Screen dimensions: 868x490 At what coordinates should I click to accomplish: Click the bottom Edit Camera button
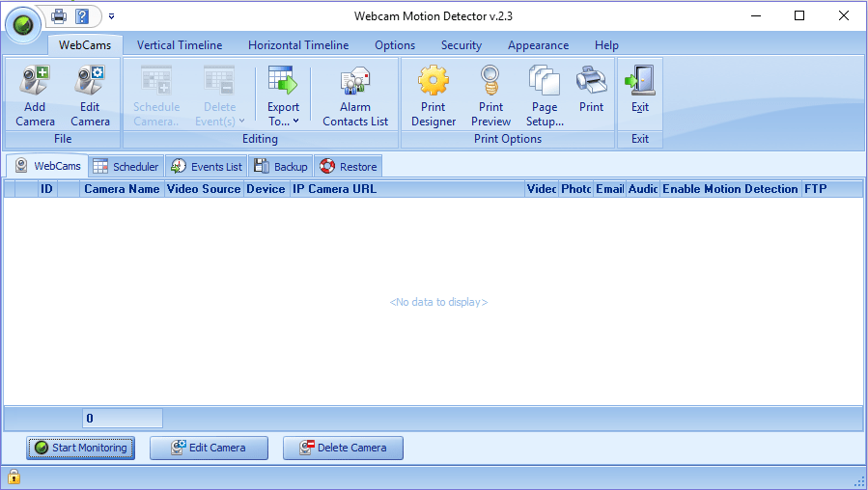[x=209, y=448]
